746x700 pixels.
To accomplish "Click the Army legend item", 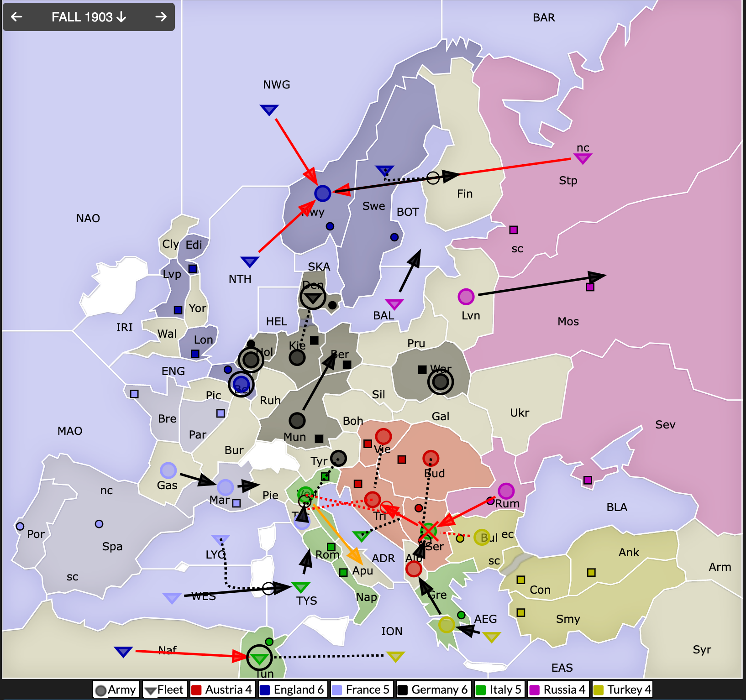I will [116, 690].
